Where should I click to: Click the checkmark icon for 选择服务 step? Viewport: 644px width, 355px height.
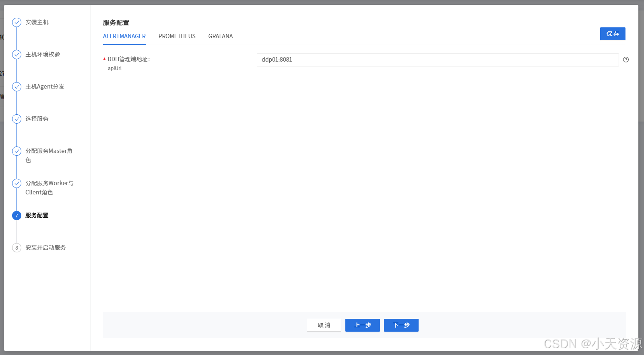pos(17,119)
